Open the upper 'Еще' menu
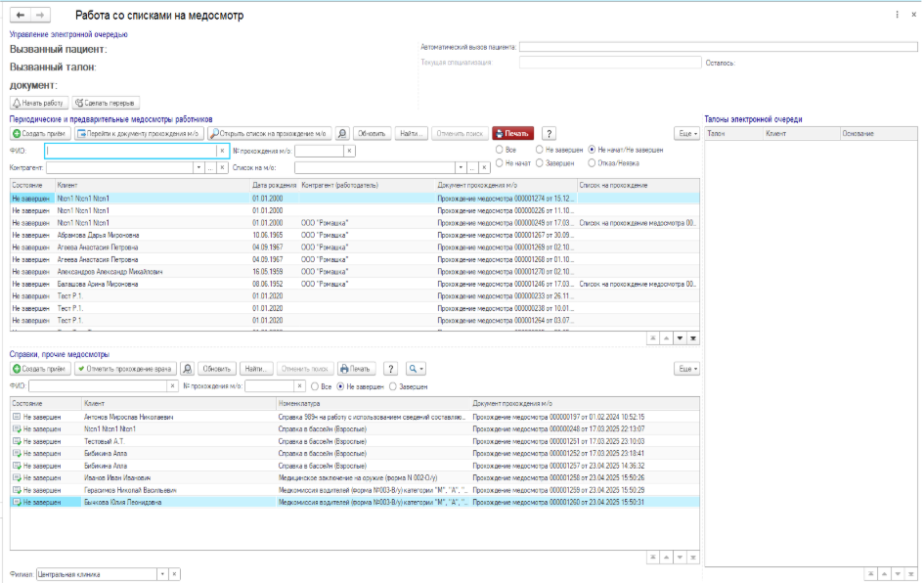 click(687, 134)
